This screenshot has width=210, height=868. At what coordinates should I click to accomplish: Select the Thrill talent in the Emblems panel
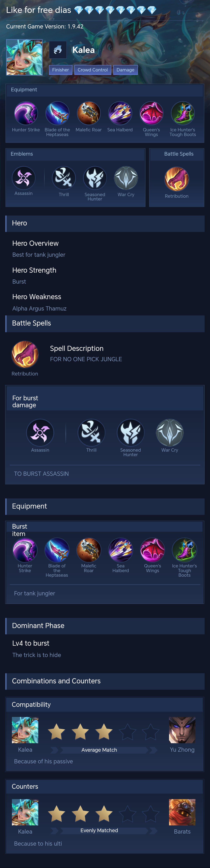(64, 178)
